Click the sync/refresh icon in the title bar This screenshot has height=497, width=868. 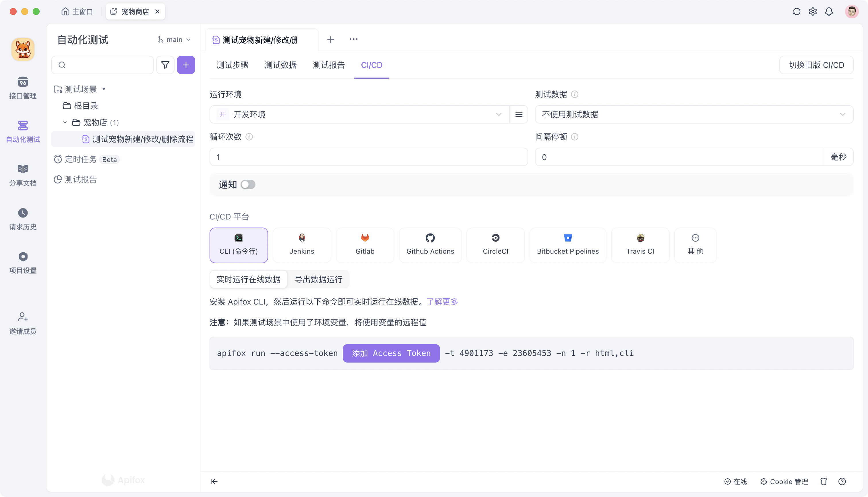[x=796, y=11]
